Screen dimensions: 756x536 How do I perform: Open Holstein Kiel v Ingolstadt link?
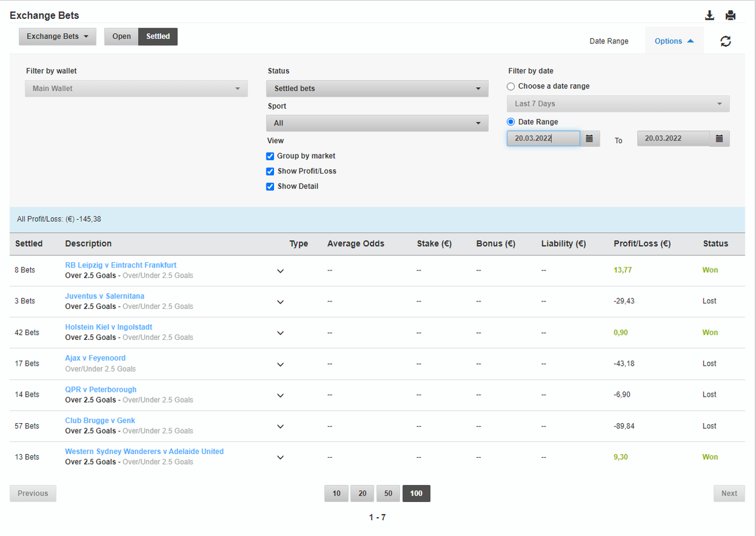tap(108, 327)
